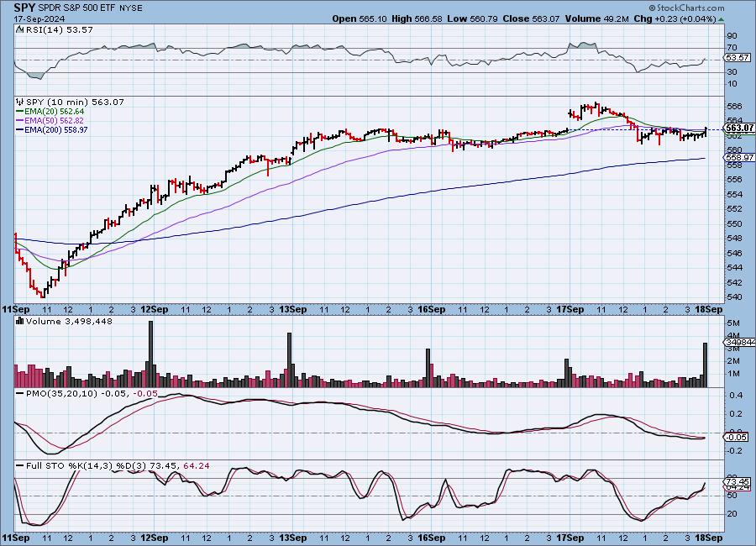
Task: Click the Close 563.07 header value
Action: 531,18
